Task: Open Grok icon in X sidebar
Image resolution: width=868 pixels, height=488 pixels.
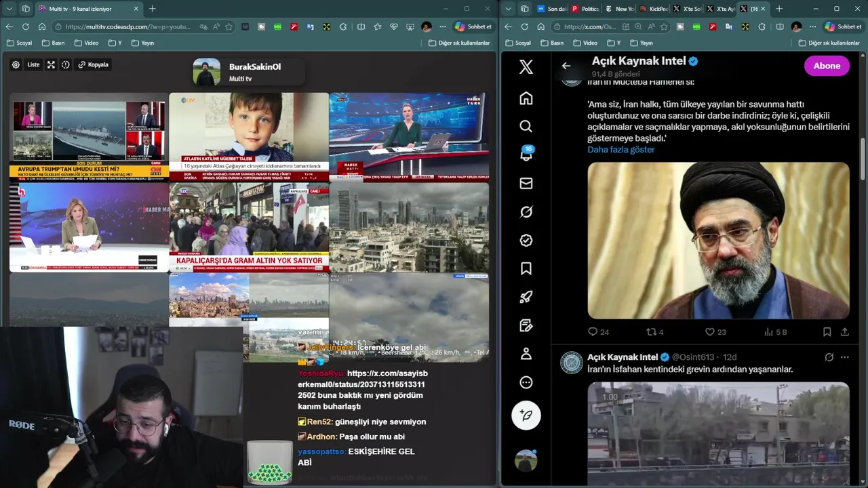Action: (526, 212)
